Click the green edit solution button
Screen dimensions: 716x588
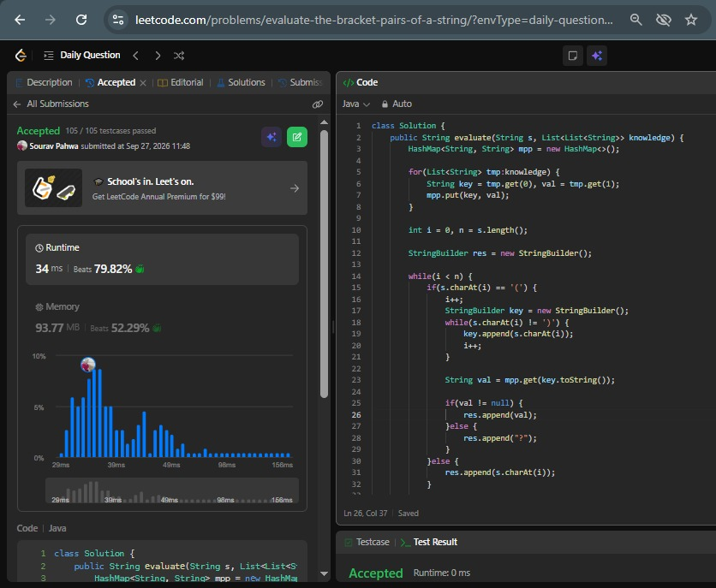(x=297, y=137)
